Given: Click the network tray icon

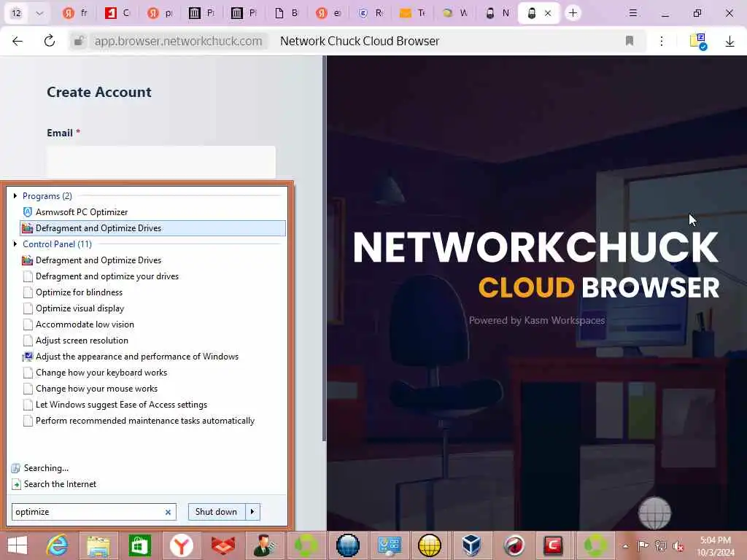Looking at the screenshot, I should click(x=661, y=546).
